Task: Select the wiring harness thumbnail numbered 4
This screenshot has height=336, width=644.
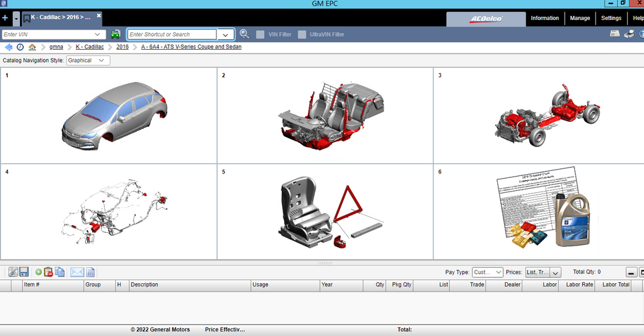Action: click(109, 212)
